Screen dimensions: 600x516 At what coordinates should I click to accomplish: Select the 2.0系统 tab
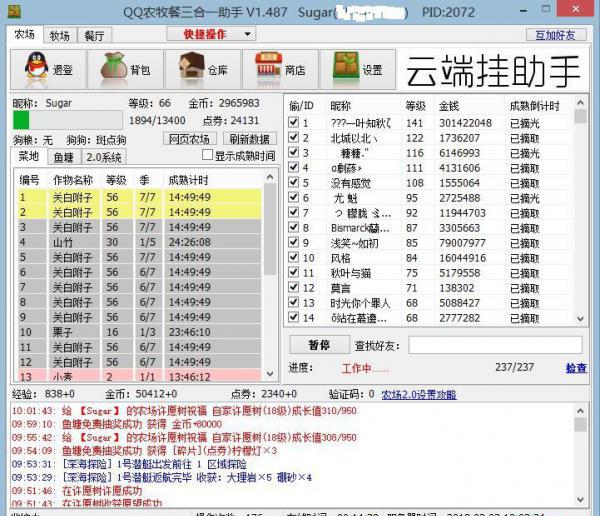point(104,157)
